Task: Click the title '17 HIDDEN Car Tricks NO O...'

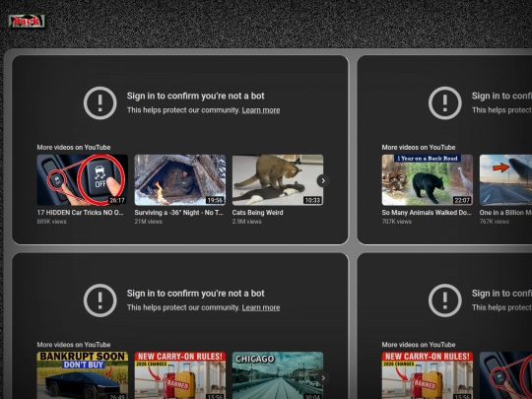Action: (x=80, y=213)
